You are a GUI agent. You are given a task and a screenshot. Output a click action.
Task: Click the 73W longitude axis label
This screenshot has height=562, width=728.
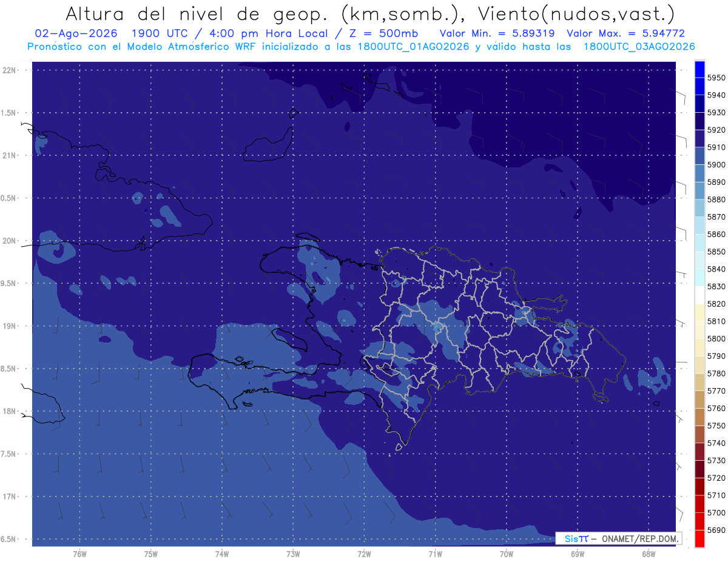point(293,553)
